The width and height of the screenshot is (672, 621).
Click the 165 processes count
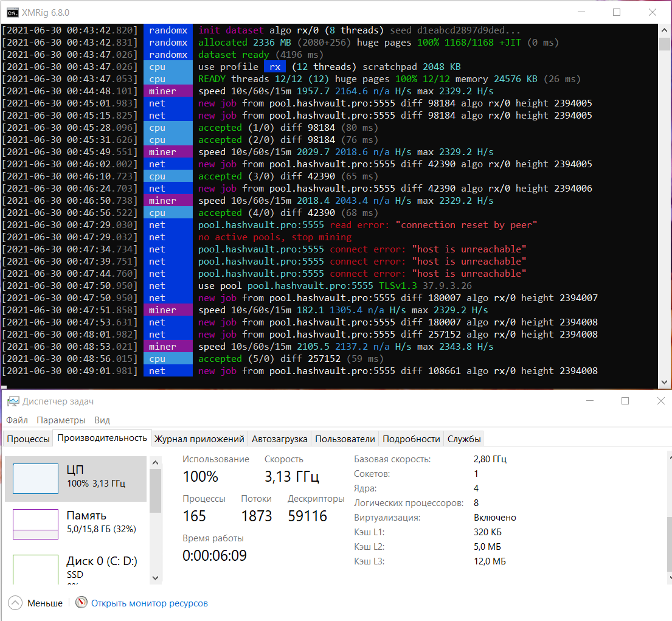tap(194, 516)
